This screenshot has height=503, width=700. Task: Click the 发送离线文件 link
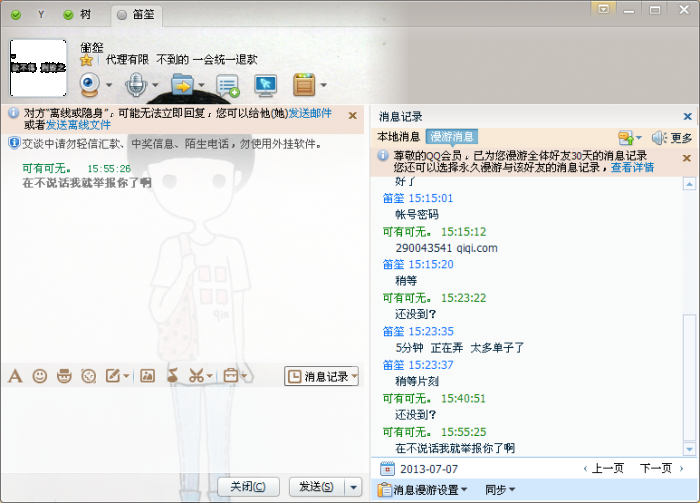tap(79, 125)
